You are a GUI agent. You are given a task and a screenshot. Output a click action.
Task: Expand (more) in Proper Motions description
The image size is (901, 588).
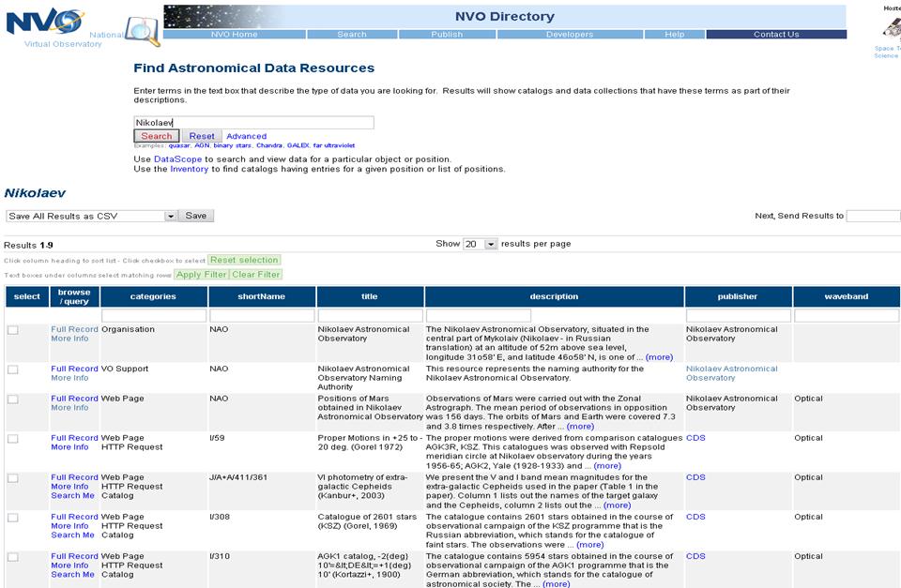607,466
